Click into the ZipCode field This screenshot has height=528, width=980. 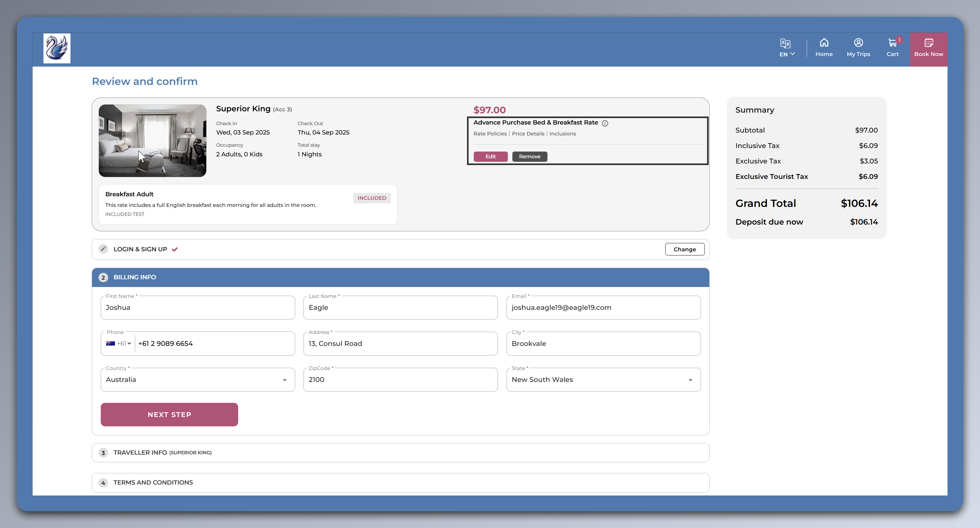tap(400, 380)
